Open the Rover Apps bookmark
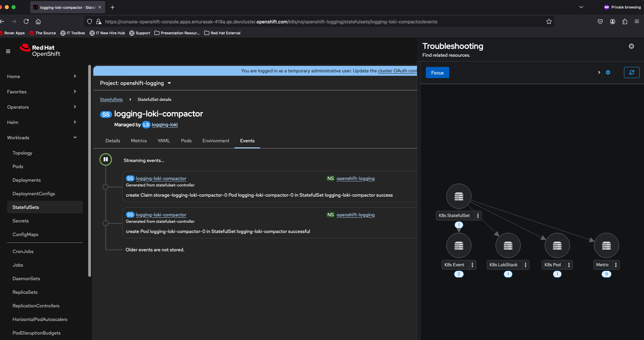The width and height of the screenshot is (644, 340). click(x=12, y=33)
